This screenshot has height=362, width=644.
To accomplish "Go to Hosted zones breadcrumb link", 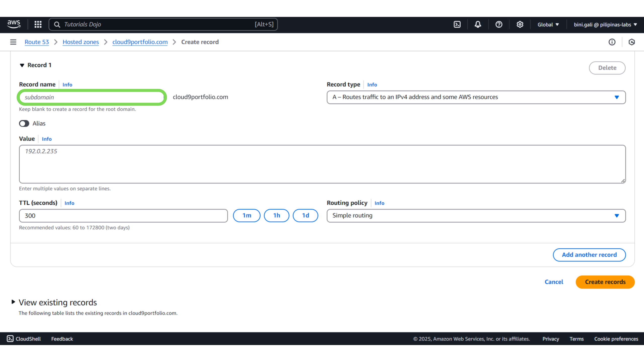I will tap(80, 42).
